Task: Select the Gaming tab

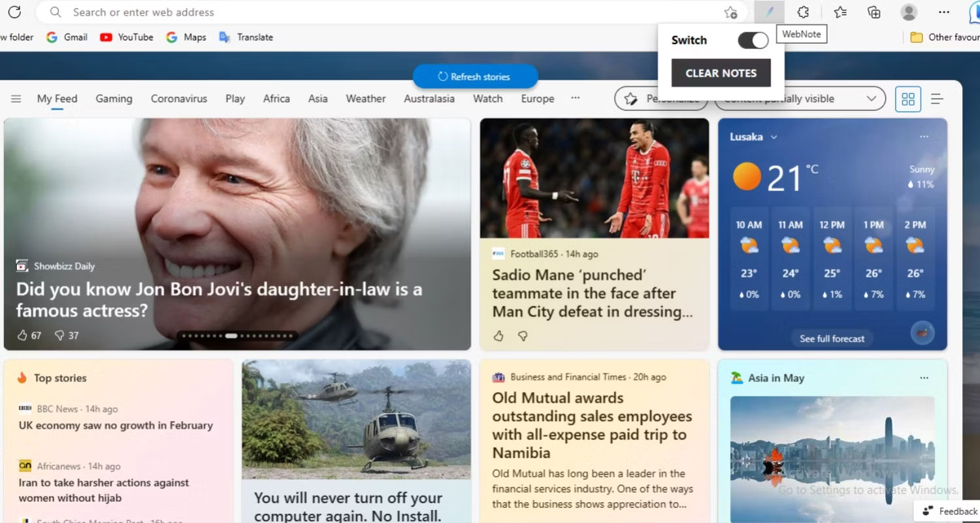Action: click(114, 99)
